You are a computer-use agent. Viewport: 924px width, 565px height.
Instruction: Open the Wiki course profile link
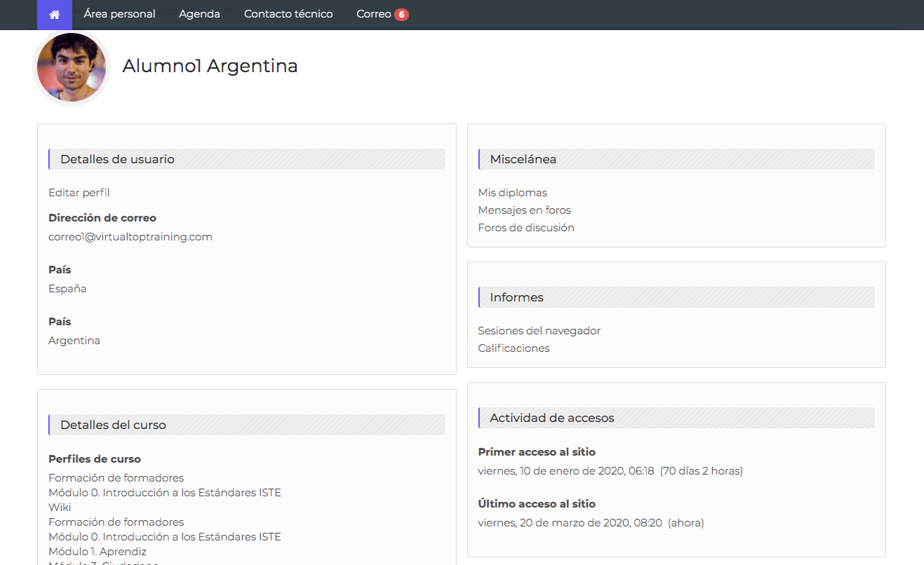[60, 508]
